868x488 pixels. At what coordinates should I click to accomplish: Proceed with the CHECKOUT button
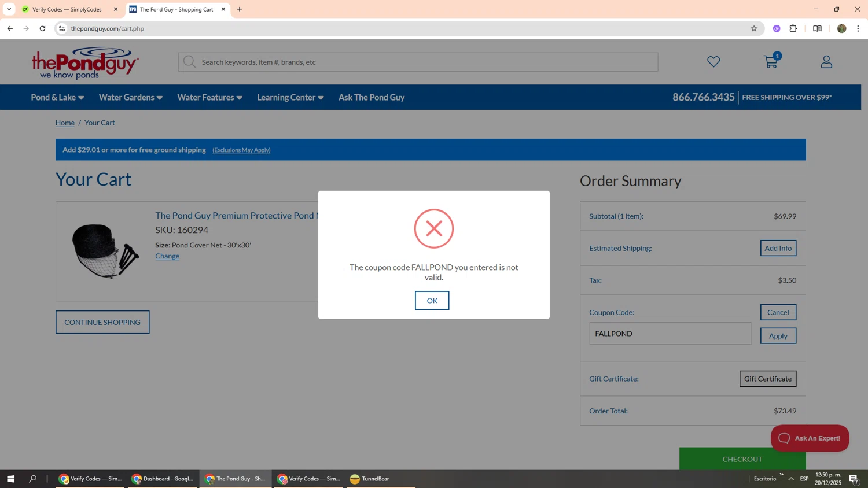(742, 459)
